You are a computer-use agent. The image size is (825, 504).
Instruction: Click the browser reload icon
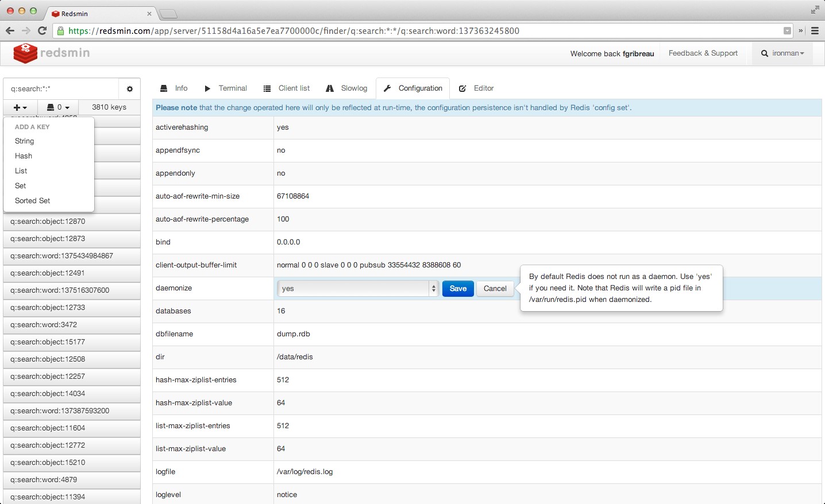tap(42, 31)
